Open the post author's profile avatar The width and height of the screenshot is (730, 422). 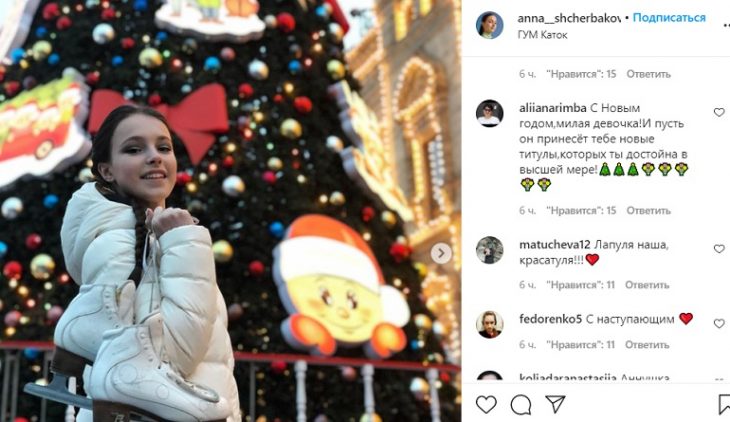(x=489, y=25)
